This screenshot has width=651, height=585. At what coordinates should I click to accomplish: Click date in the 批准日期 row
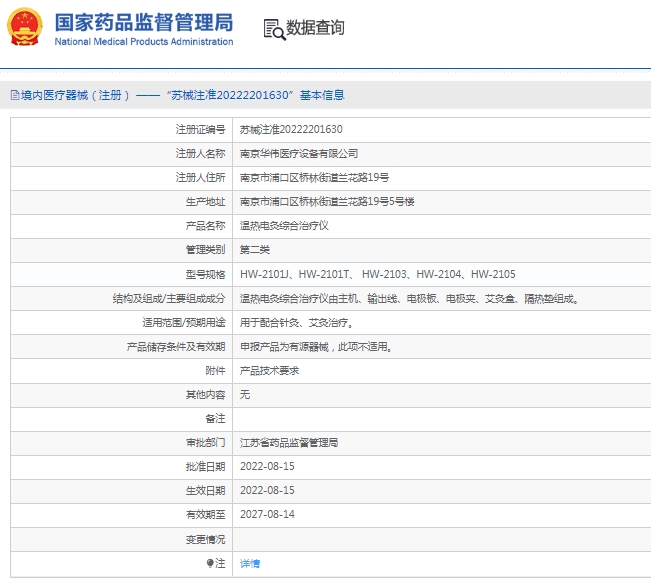[x=267, y=467]
